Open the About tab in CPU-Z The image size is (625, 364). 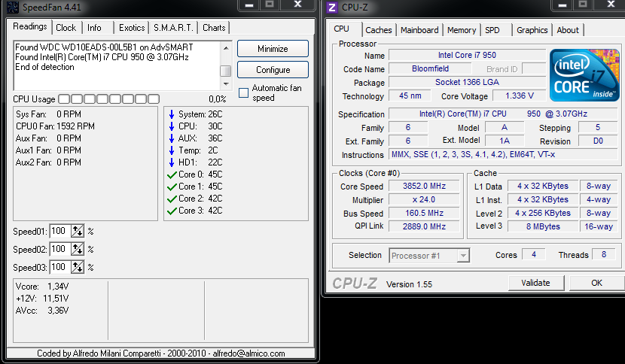pos(568,30)
